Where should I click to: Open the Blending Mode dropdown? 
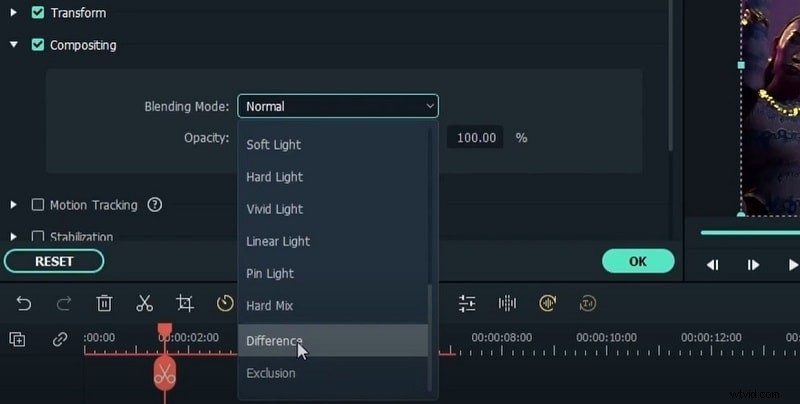pos(337,105)
